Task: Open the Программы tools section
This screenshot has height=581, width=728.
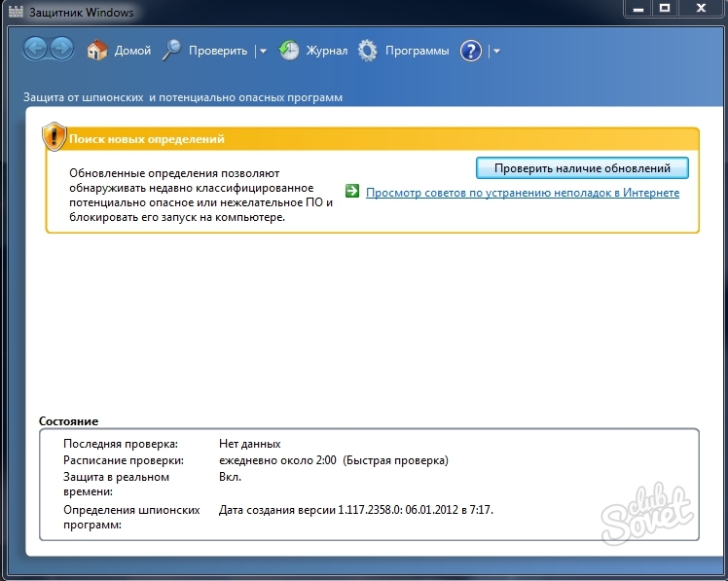Action: (x=417, y=51)
